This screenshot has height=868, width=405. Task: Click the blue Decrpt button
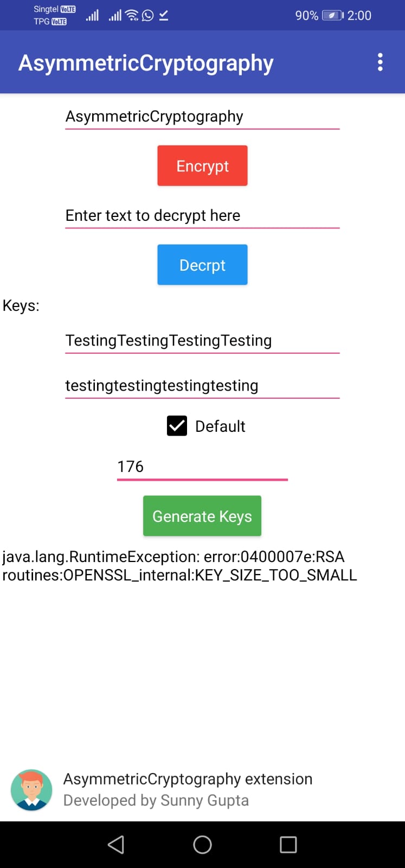click(202, 265)
